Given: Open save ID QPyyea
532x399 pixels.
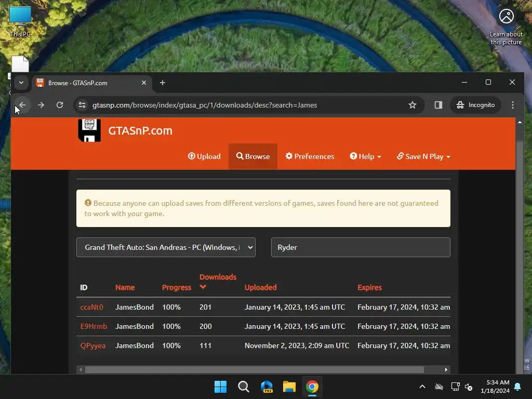Looking at the screenshot, I should tap(93, 345).
